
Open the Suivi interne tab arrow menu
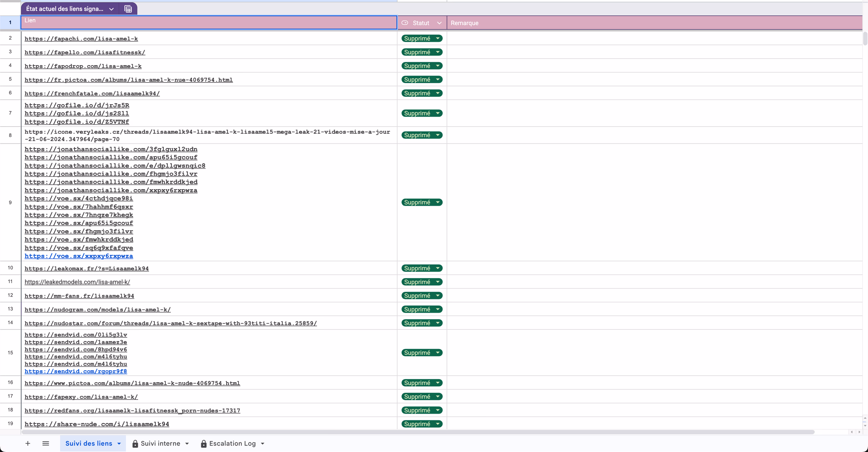[x=187, y=444]
